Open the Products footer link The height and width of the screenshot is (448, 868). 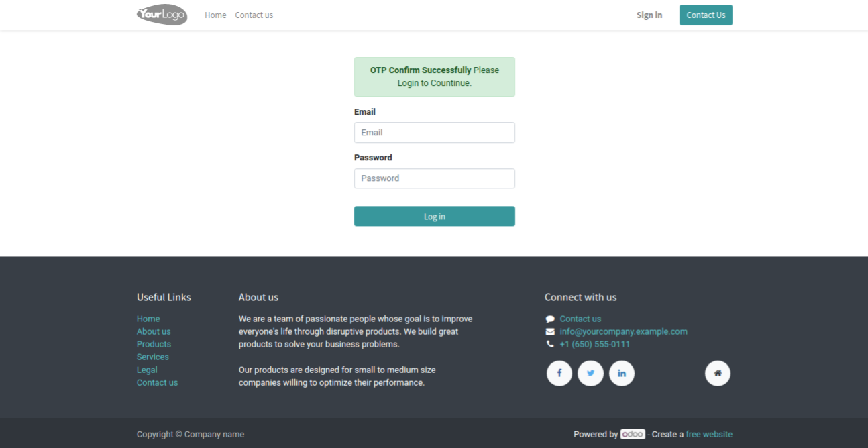point(154,345)
